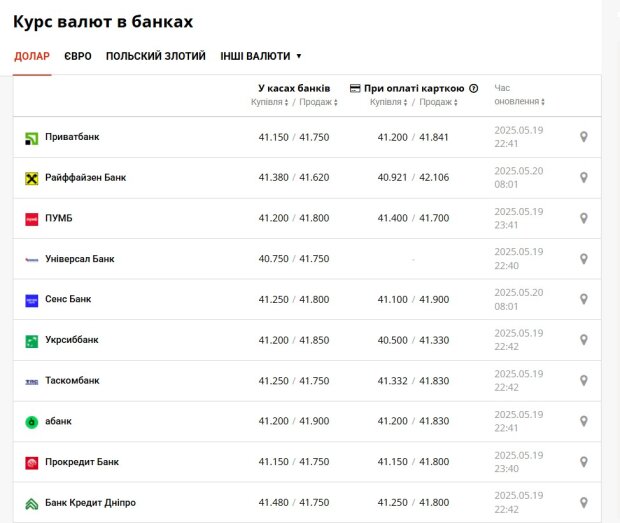Click the ПУМБ bank logo icon

coord(31,219)
